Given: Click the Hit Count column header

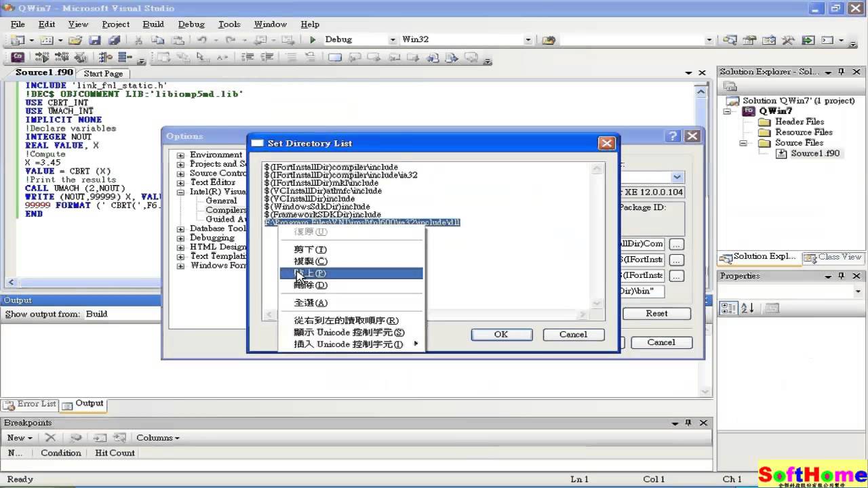Looking at the screenshot, I should (115, 453).
